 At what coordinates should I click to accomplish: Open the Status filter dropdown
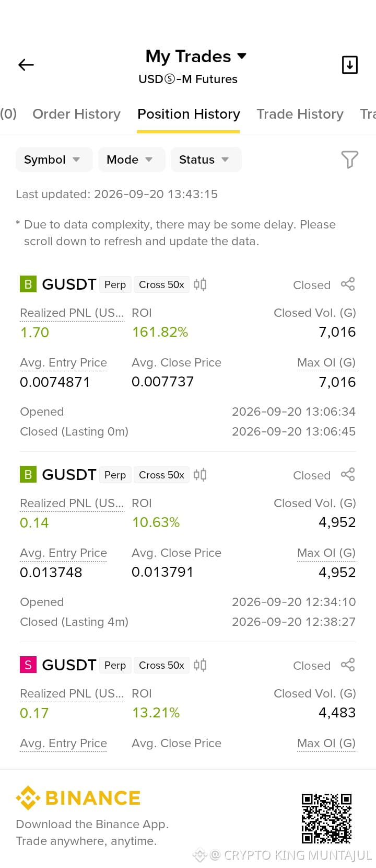pos(206,159)
